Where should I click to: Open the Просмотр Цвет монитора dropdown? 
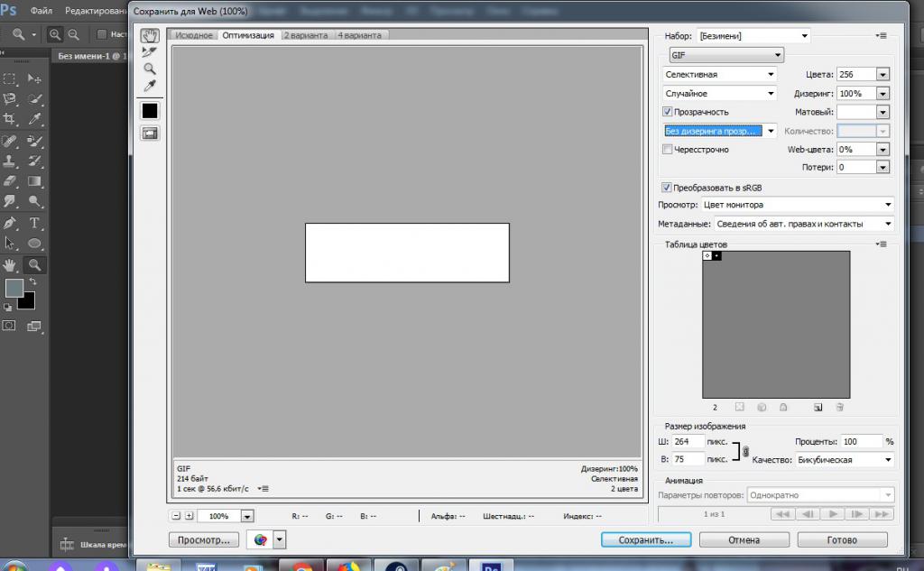798,205
